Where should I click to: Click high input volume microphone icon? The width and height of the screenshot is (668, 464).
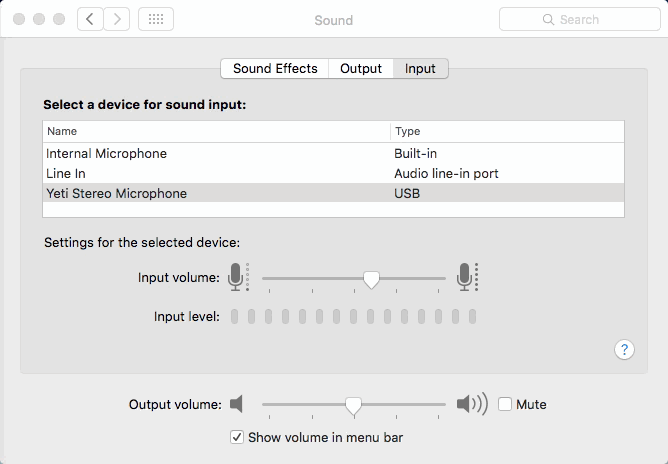pos(466,277)
